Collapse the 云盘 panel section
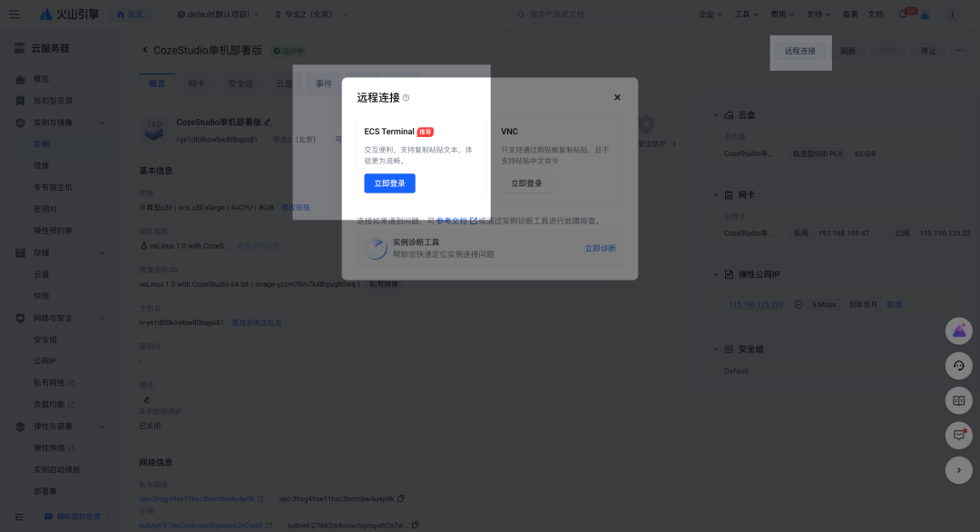Viewport: 980px width, 532px height. click(716, 115)
